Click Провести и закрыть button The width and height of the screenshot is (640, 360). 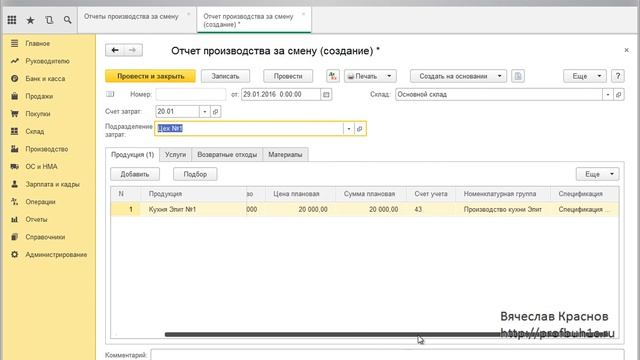[151, 76]
